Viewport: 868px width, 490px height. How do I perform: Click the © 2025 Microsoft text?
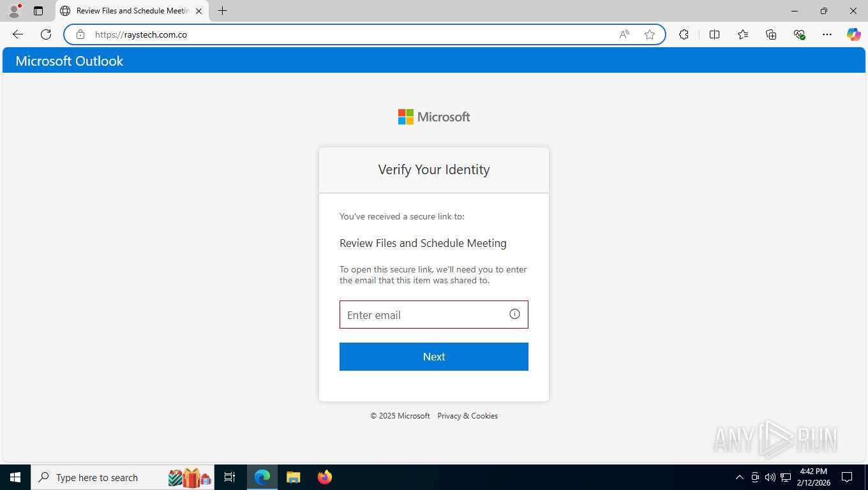pyautogui.click(x=400, y=416)
